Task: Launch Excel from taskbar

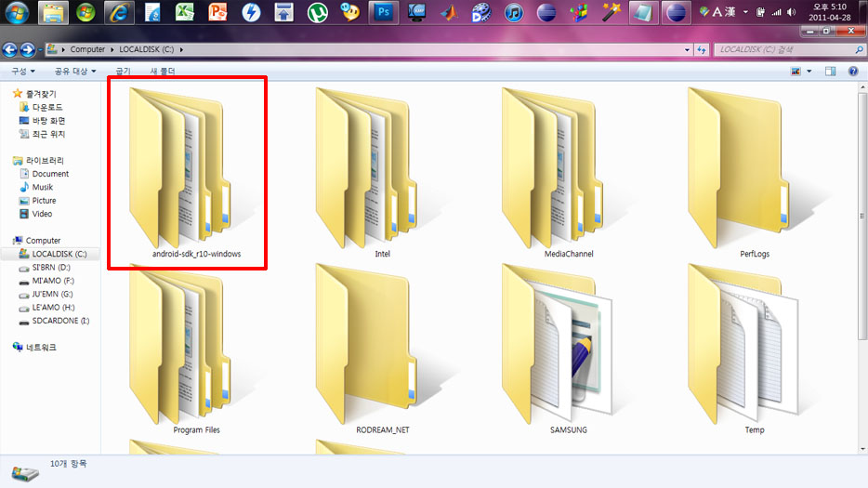Action: click(184, 12)
